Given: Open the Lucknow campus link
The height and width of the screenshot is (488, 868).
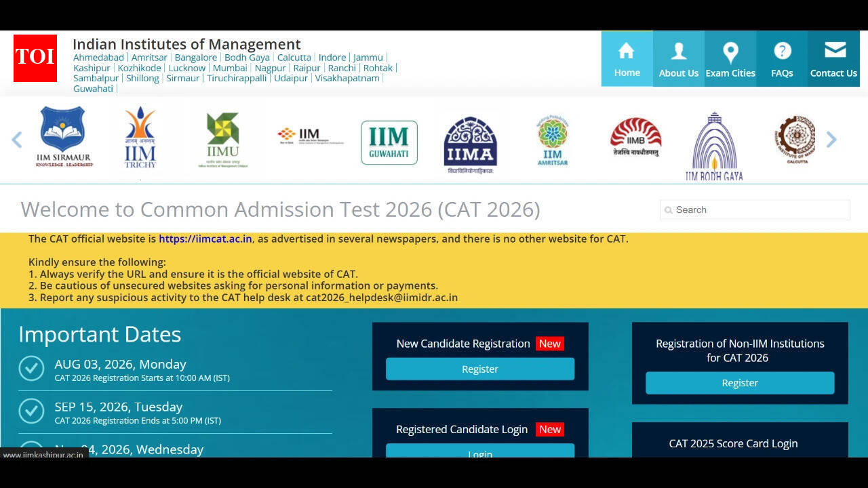Looking at the screenshot, I should click(x=187, y=68).
